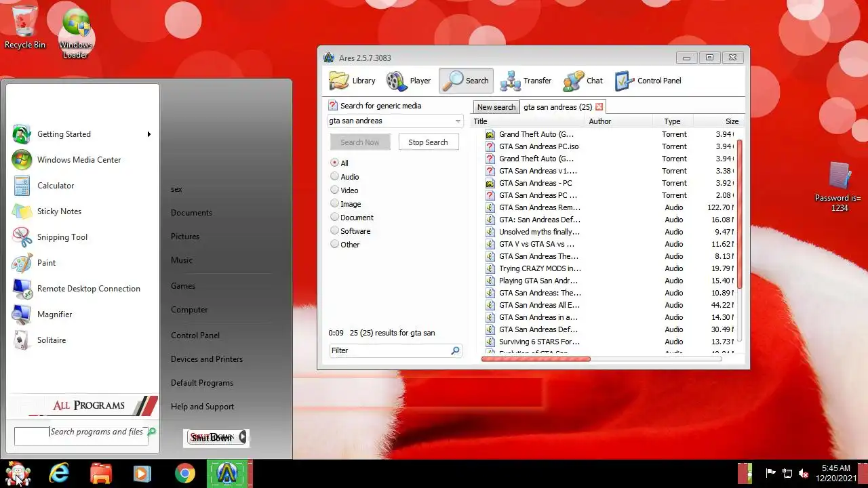Click the audio icon beside Unsolved myths finally
Screen dimensions: 868x488
click(490, 232)
